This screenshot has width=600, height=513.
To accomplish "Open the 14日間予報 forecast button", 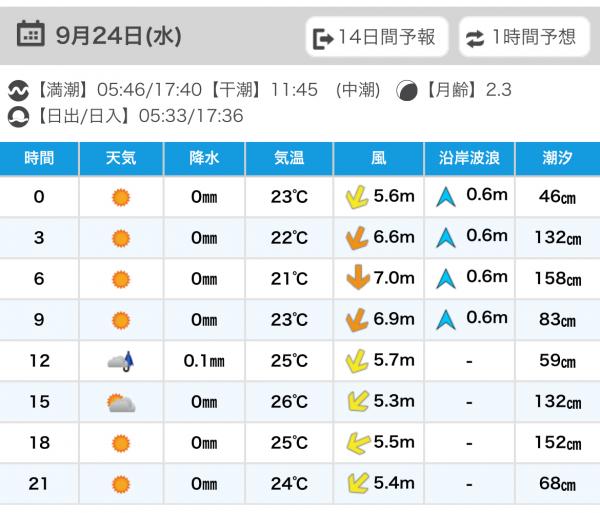I will tap(375, 38).
